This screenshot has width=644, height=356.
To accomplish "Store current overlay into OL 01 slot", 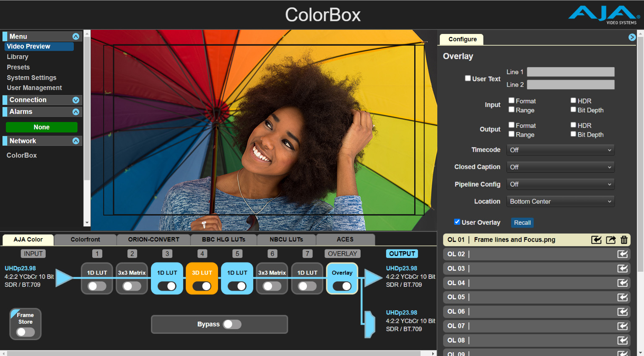I will [x=597, y=239].
